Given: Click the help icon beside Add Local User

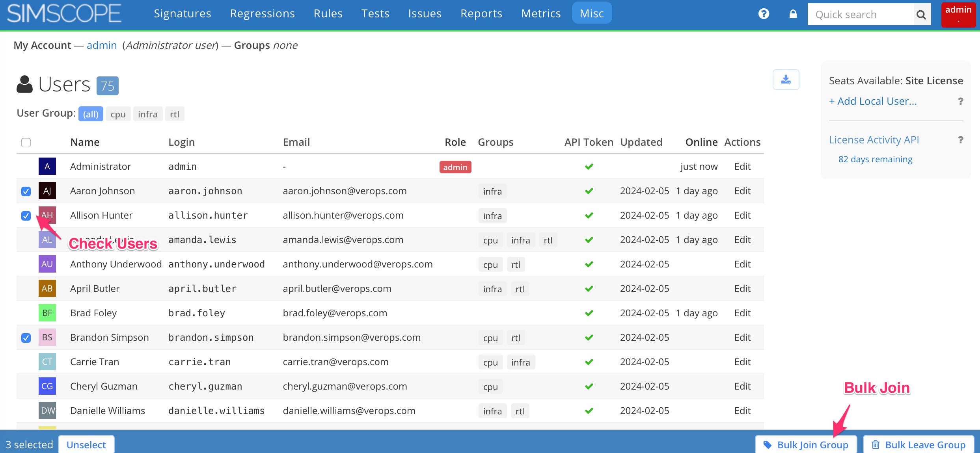Looking at the screenshot, I should 961,101.
